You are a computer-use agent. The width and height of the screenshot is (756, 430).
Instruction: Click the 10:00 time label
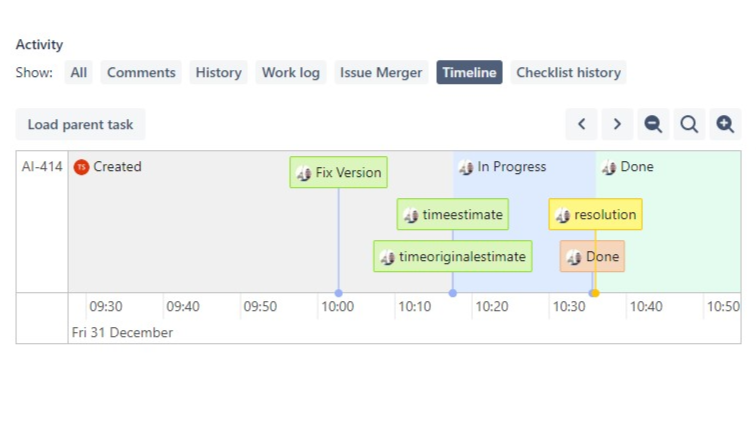(338, 307)
